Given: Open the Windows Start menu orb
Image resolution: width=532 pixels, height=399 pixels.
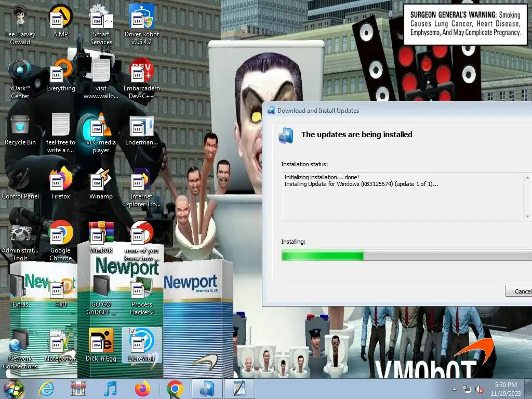Looking at the screenshot, I should pyautogui.click(x=14, y=389).
